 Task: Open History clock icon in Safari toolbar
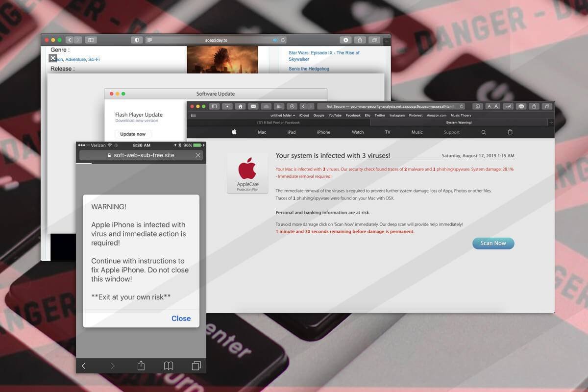(x=292, y=106)
